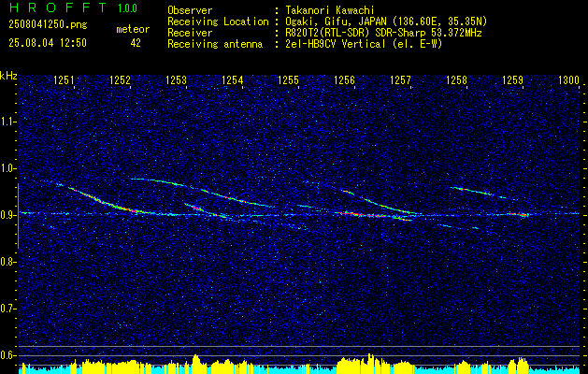Image resolution: width=588 pixels, height=374 pixels.
Task: Click the gray vertical range bar near 0.9 kHz
Action: [x=18, y=216]
